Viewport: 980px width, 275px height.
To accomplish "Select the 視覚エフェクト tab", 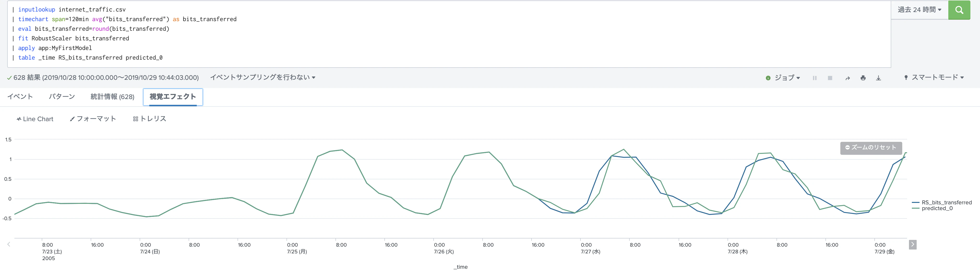I will 173,97.
